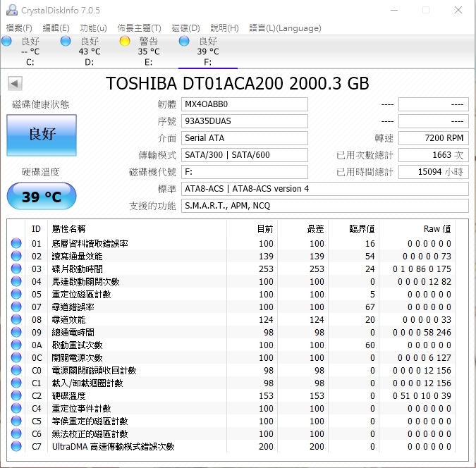The height and width of the screenshot is (468, 476).
Task: Click status icon for attribute 02
Action: click(16, 256)
